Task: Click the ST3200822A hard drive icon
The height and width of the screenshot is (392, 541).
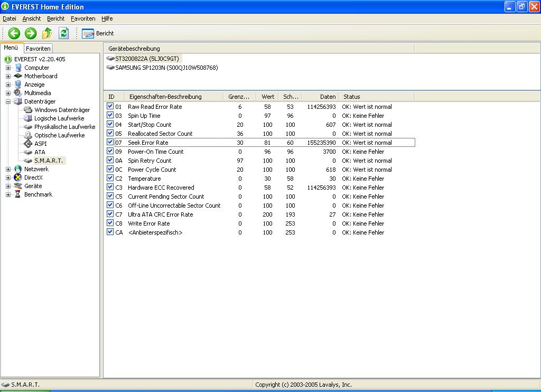Action: point(110,58)
